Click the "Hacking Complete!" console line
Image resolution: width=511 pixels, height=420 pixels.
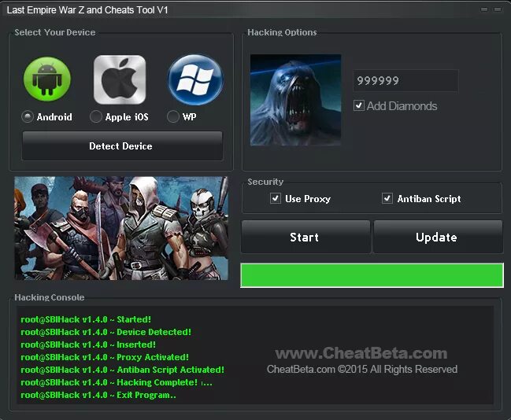pyautogui.click(x=117, y=382)
